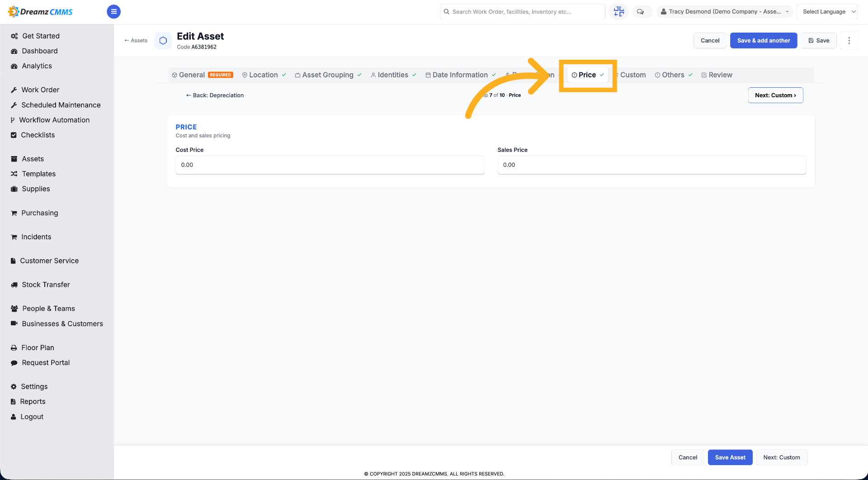The width and height of the screenshot is (868, 480).
Task: Open Floor Plan from the sidebar
Action: point(38,348)
